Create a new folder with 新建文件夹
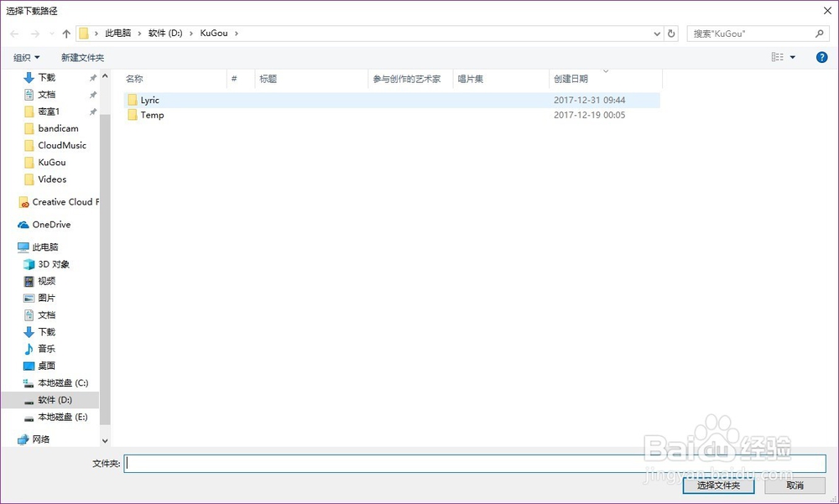This screenshot has height=504, width=839. click(x=82, y=57)
